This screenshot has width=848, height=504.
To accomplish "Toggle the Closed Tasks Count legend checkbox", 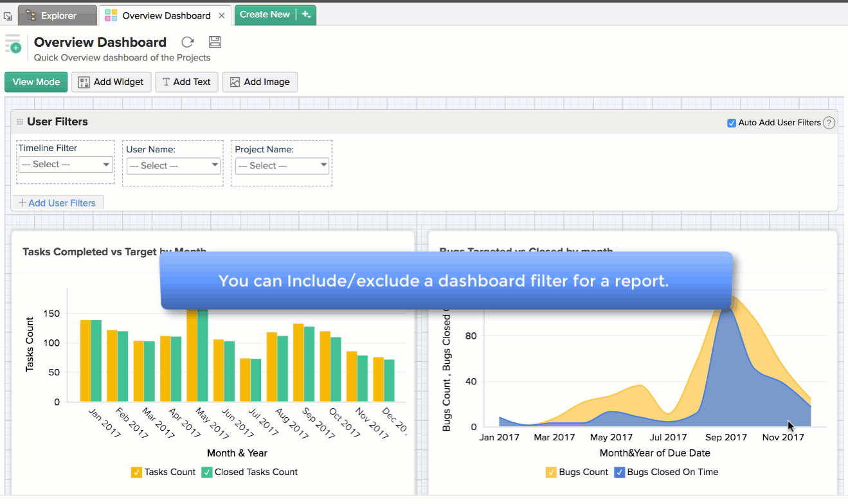I will pos(206,473).
